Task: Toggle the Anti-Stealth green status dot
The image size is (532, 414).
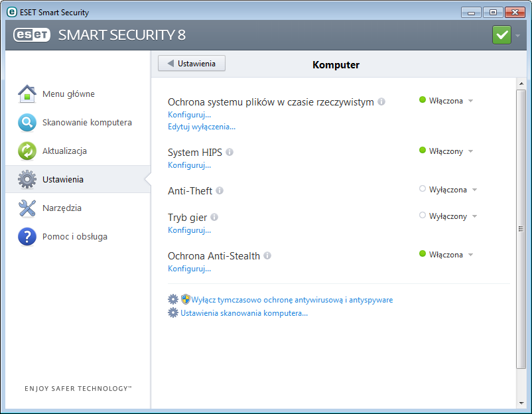Action: pos(423,253)
